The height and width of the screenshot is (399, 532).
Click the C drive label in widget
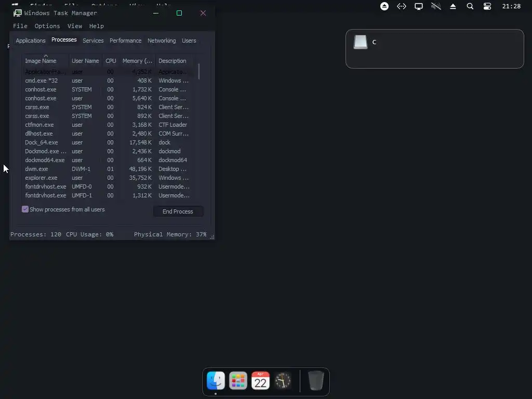(x=374, y=42)
